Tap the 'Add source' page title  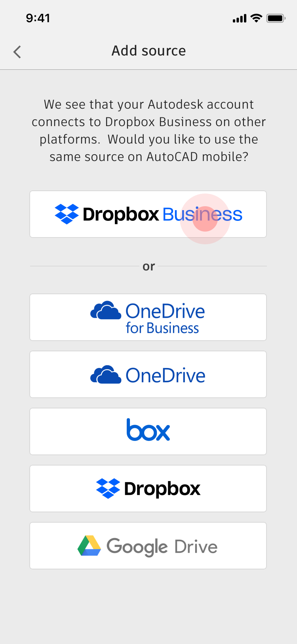(148, 51)
